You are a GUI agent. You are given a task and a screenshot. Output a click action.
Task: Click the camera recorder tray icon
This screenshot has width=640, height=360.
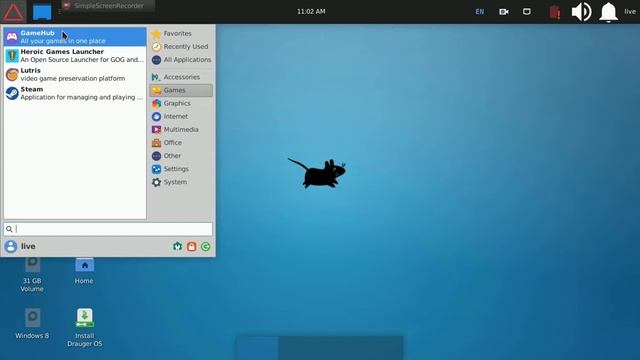pos(504,12)
